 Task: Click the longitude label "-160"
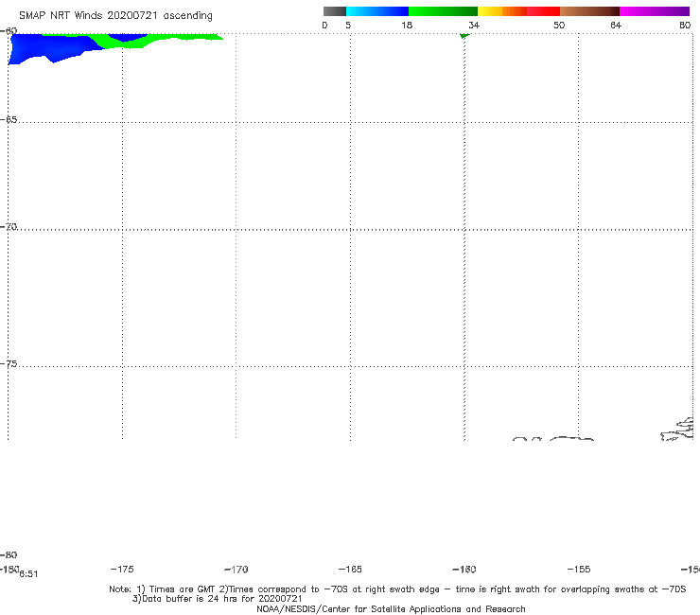coord(464,570)
